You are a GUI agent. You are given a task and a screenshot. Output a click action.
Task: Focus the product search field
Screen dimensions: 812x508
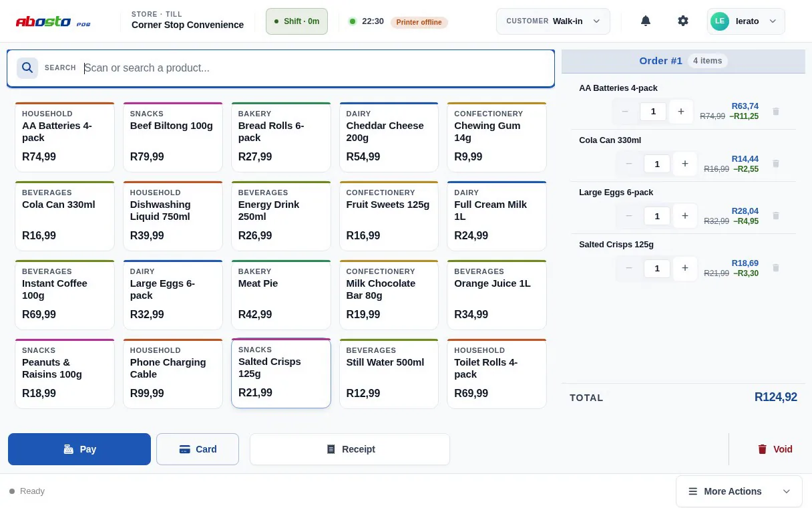(x=280, y=68)
